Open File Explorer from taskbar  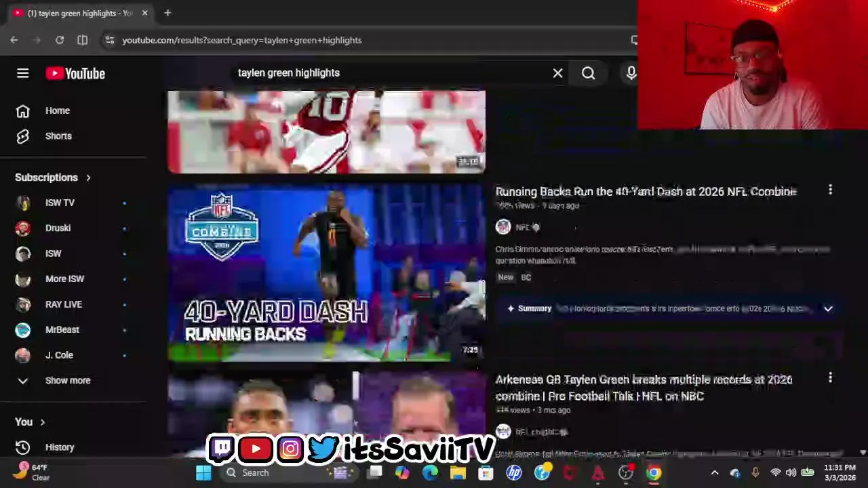click(x=458, y=472)
